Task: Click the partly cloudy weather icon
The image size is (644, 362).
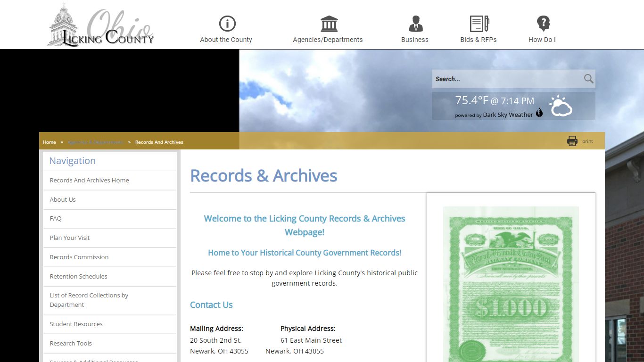Action: 561,106
